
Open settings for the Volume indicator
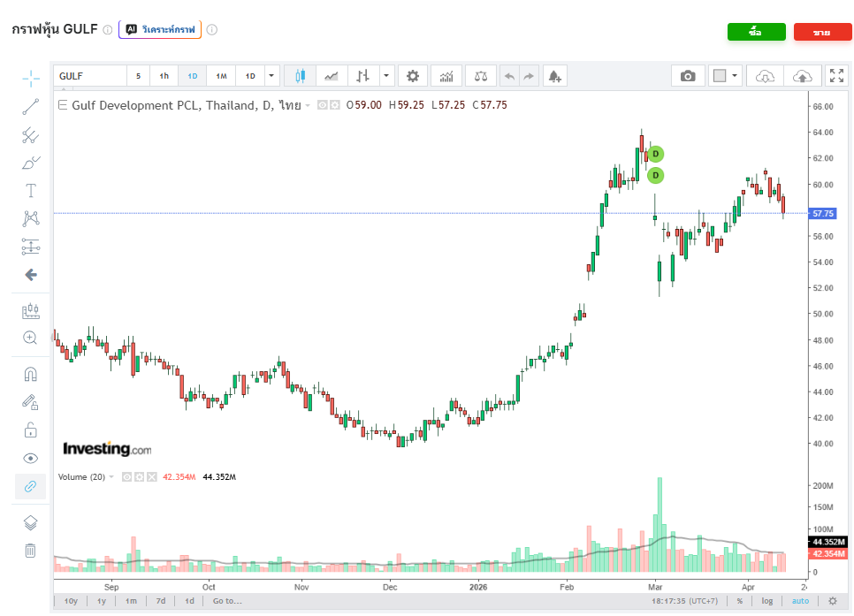point(140,477)
